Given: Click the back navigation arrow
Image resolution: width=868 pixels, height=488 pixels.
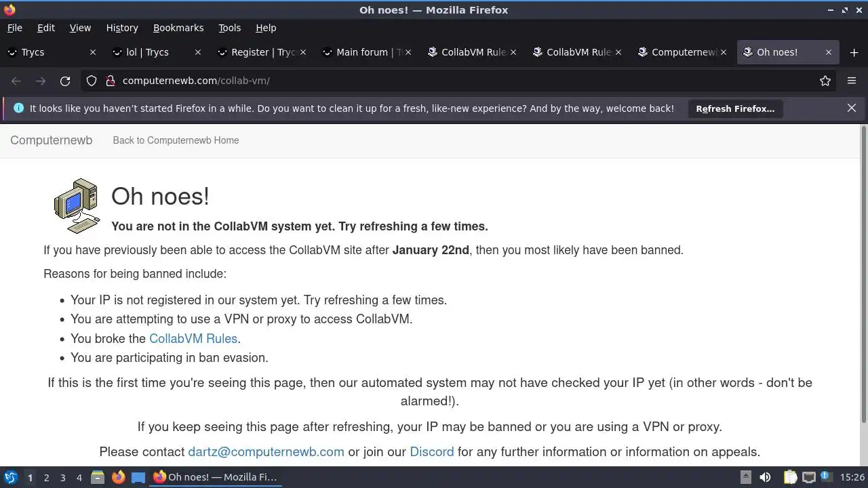Looking at the screenshot, I should [16, 81].
